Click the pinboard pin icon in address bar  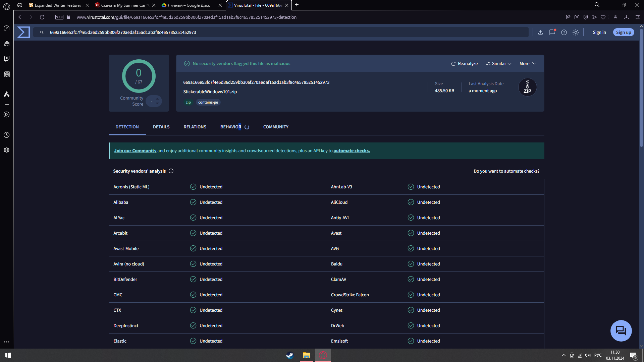[x=568, y=17]
